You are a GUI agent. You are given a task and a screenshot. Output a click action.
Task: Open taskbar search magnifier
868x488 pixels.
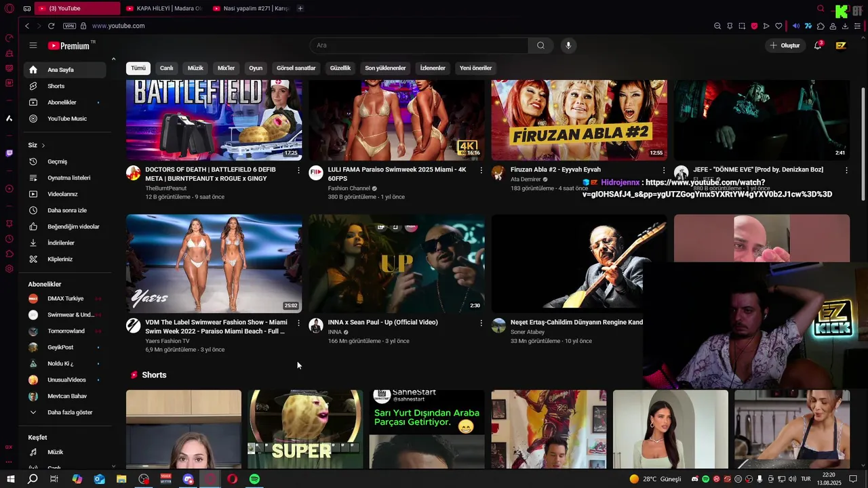[x=33, y=479]
